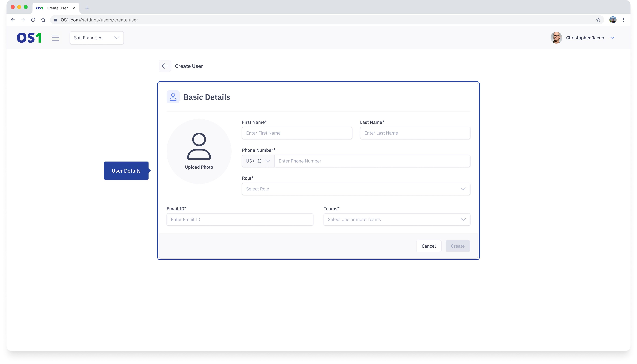
Task: Open the Select Role dropdown
Action: (x=356, y=189)
